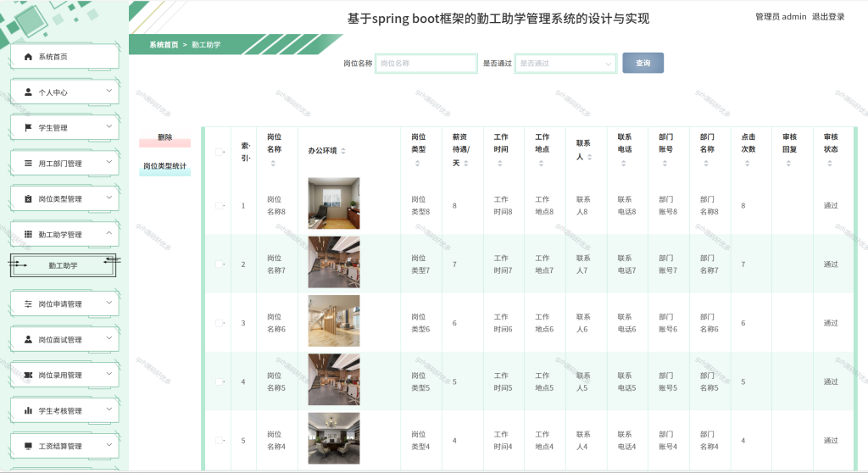Viewport: 868px width, 473px height.
Task: Sort by 联系电话 column arrows
Action: click(x=623, y=164)
